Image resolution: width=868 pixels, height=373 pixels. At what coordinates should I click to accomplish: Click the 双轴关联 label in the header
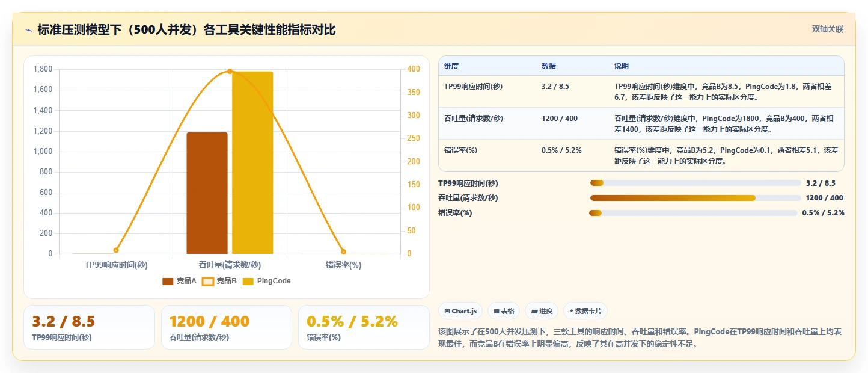[x=828, y=29]
